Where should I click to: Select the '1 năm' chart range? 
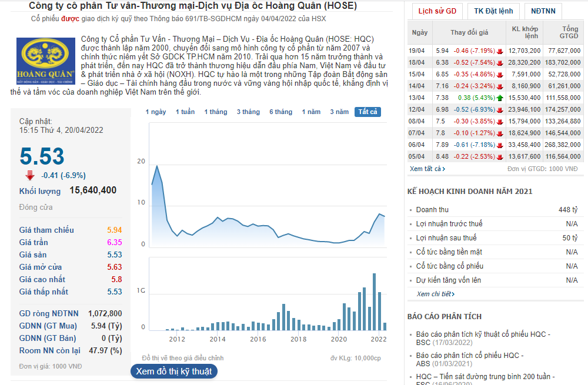[311, 112]
